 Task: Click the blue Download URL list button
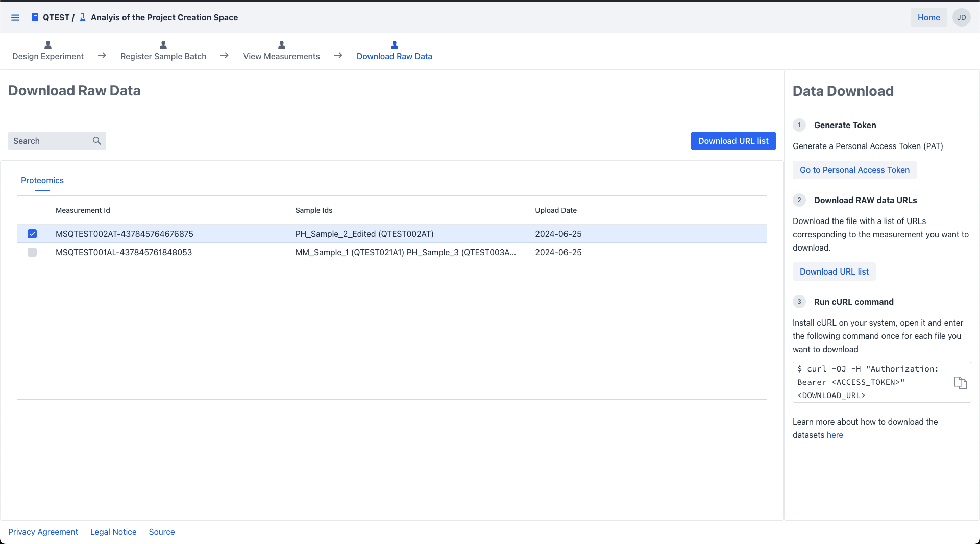733,141
